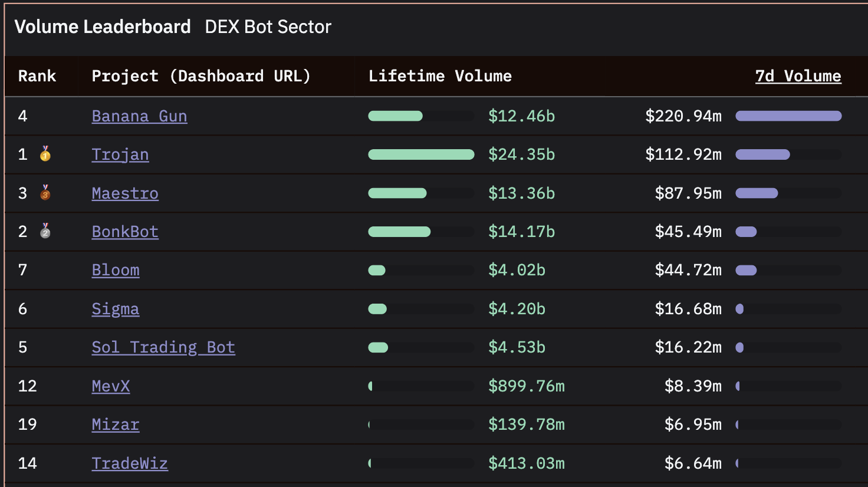Image resolution: width=868 pixels, height=487 pixels.
Task: Select the $13.36b lifetime volume value
Action: click(521, 193)
